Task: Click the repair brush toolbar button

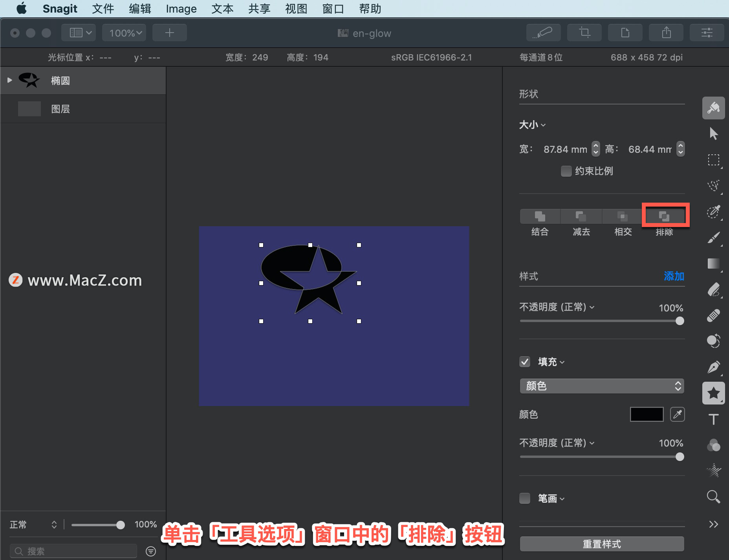Action: (543, 33)
